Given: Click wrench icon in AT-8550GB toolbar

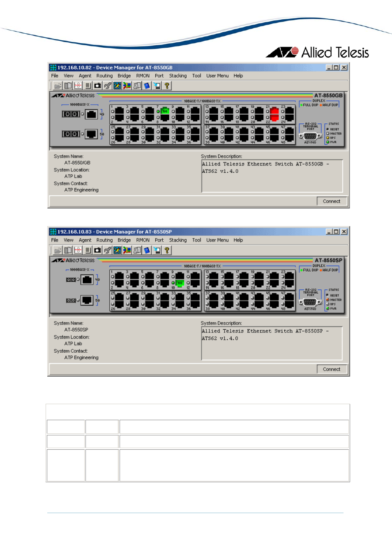Looking at the screenshot, I should (x=107, y=86).
